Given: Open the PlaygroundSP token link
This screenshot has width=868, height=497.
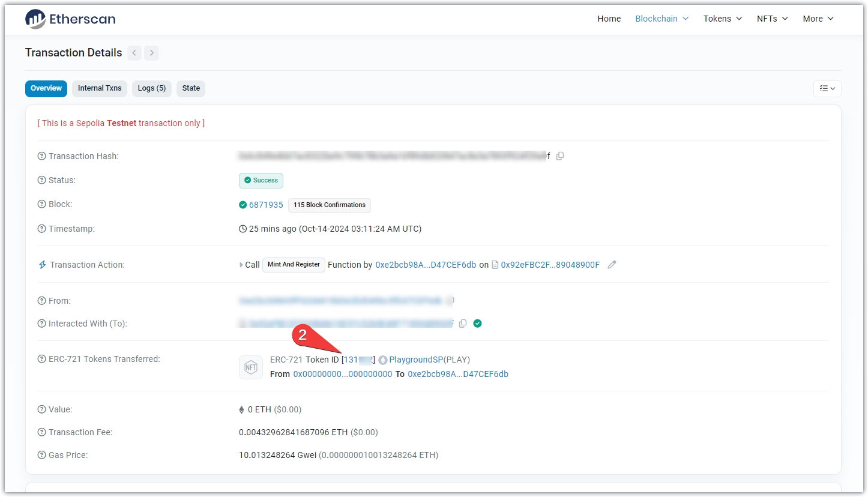Looking at the screenshot, I should 415,360.
